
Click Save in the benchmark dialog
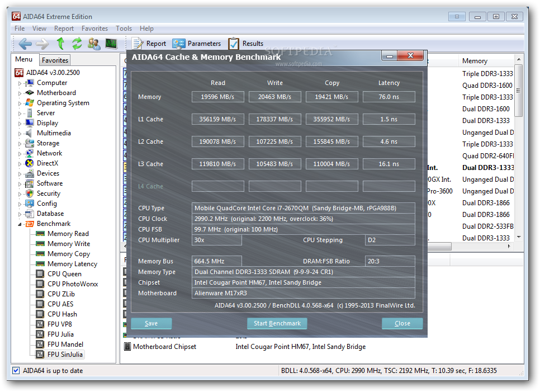click(x=151, y=323)
